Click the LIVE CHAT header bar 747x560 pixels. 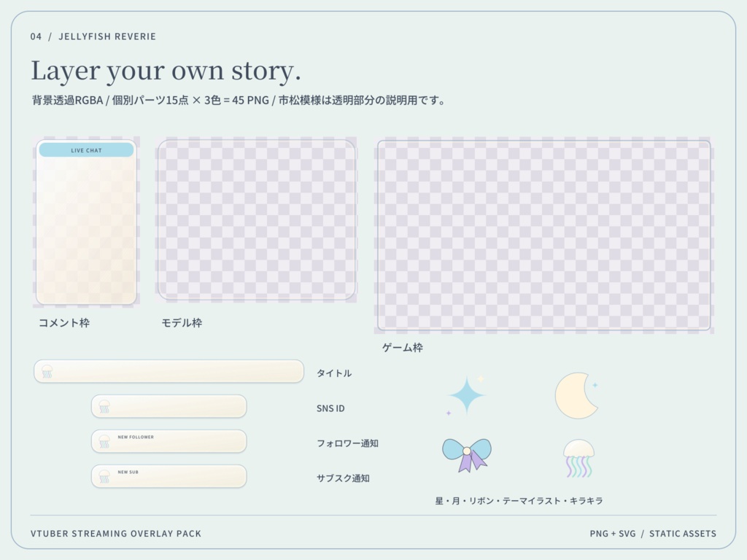tap(86, 150)
